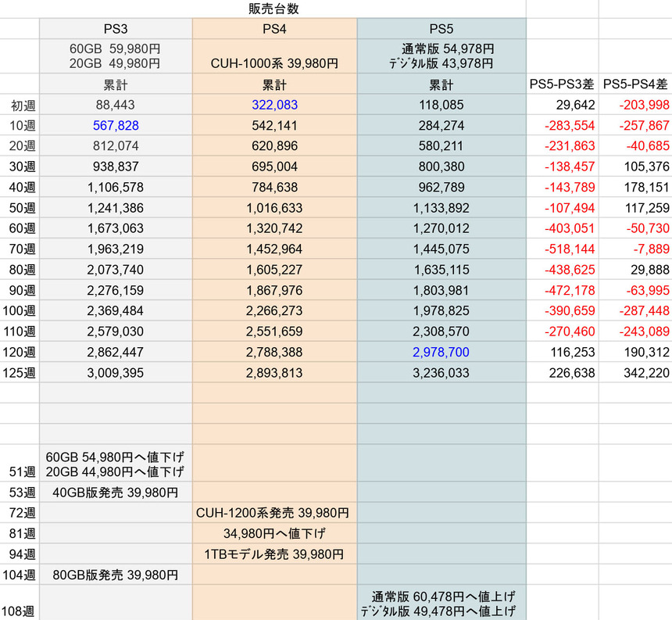Select the 販売台数 title cell
This screenshot has width=672, height=620.
coord(273,9)
